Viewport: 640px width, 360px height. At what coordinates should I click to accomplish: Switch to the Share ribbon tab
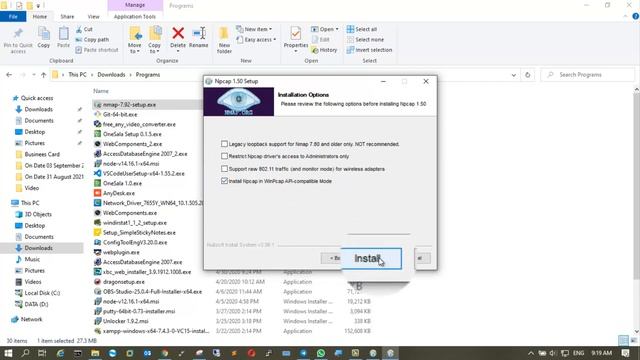(x=67, y=16)
